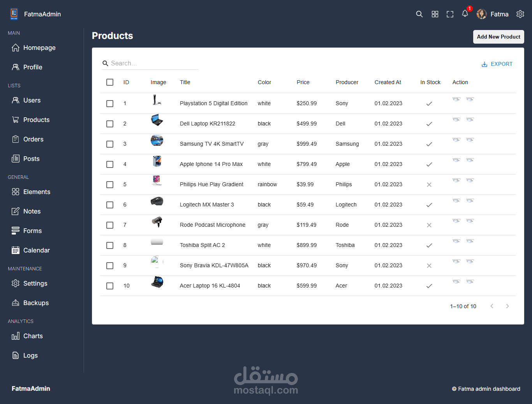Check the Samsung TV 4K SmartTV row
The height and width of the screenshot is (404, 532).
pyautogui.click(x=110, y=144)
